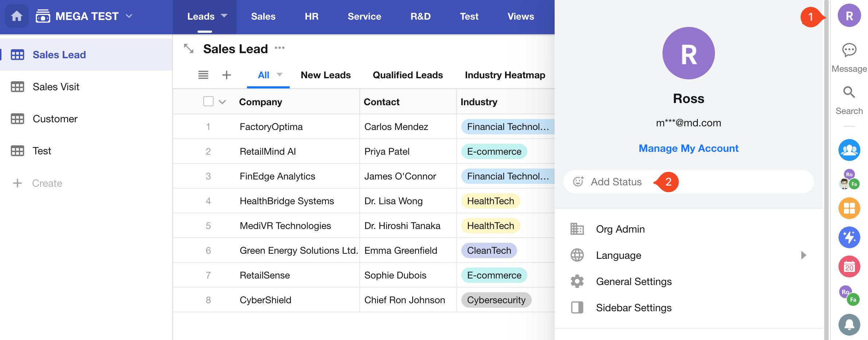The image size is (868, 340).
Task: Expand the MEGA TEST app dropdown
Action: pyautogui.click(x=129, y=16)
